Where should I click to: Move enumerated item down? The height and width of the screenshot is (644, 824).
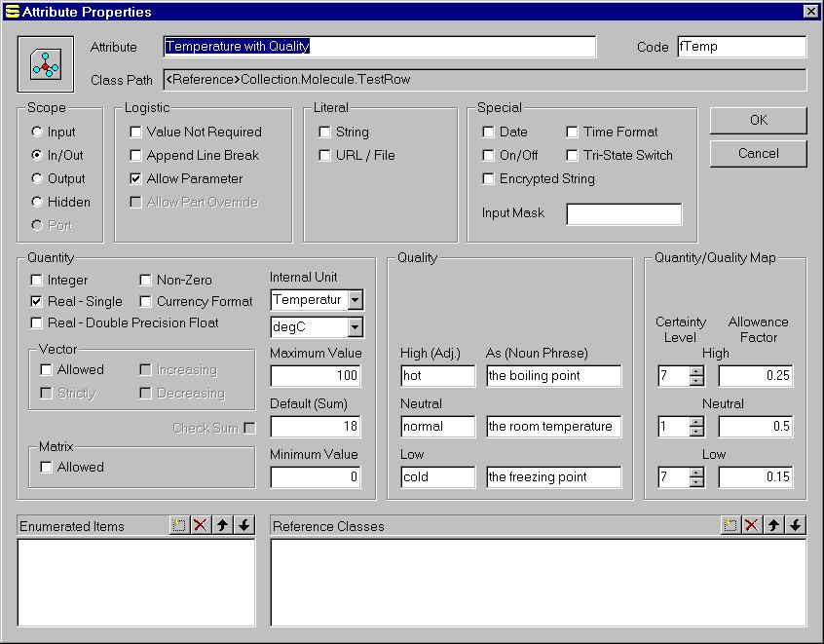point(244,525)
